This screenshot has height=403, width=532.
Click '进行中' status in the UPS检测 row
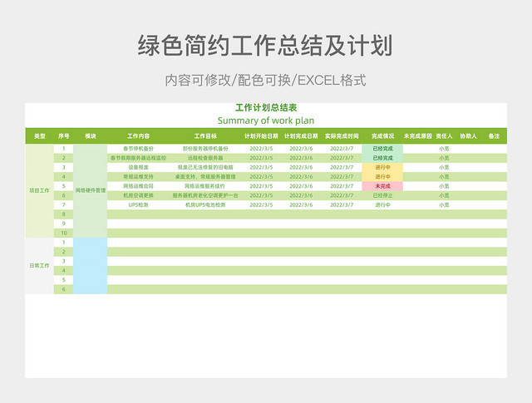382,205
